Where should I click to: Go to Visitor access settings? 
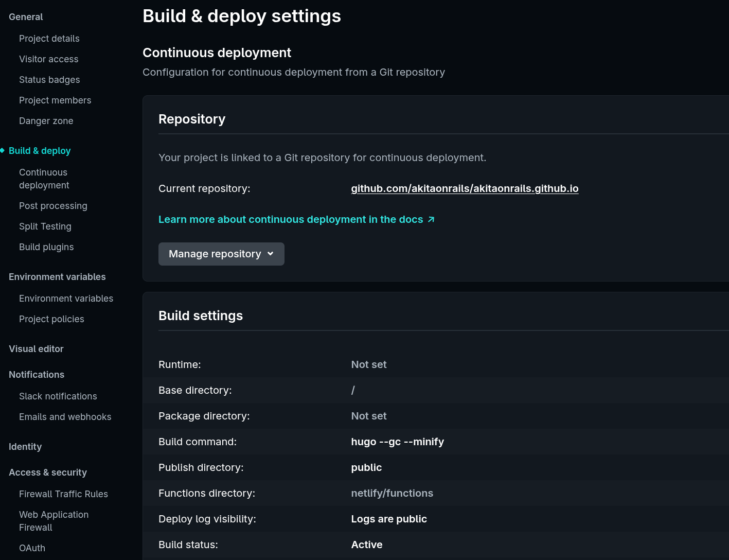click(x=49, y=59)
